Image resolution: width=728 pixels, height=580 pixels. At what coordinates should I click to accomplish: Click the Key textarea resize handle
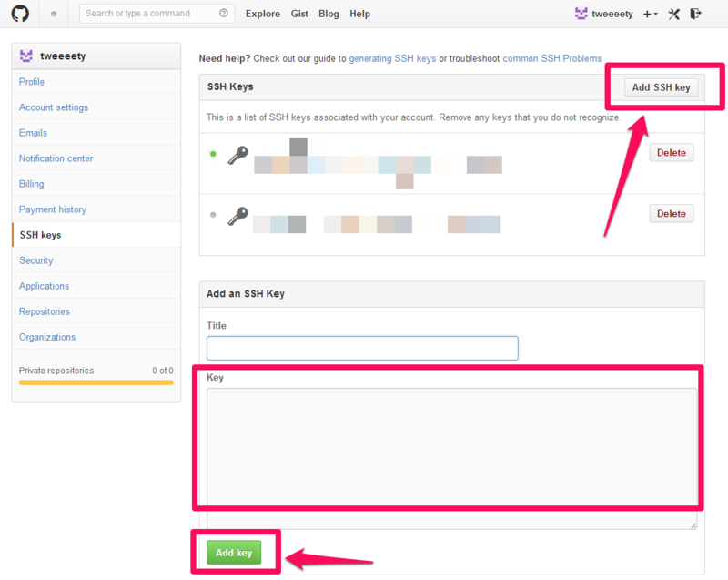(693, 525)
